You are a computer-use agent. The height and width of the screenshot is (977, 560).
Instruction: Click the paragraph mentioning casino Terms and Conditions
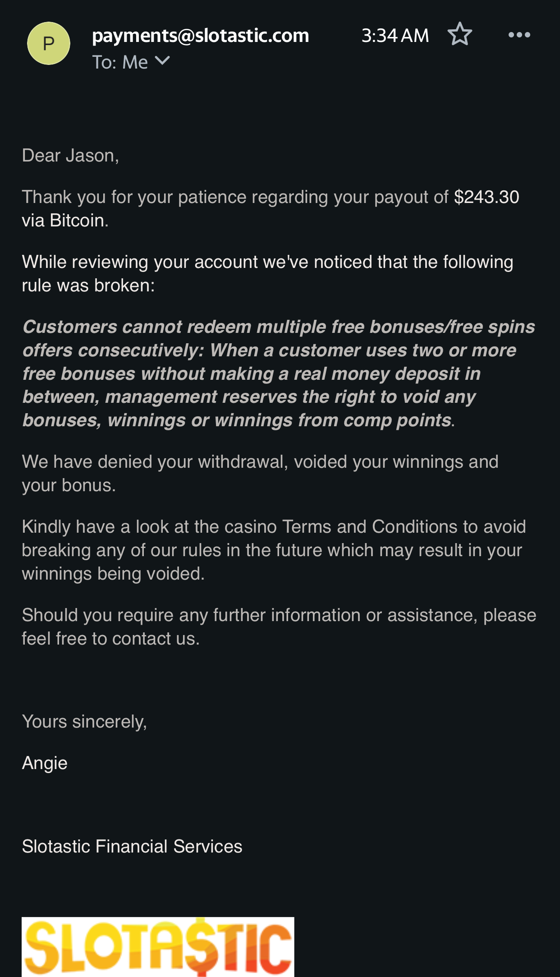coord(273,550)
